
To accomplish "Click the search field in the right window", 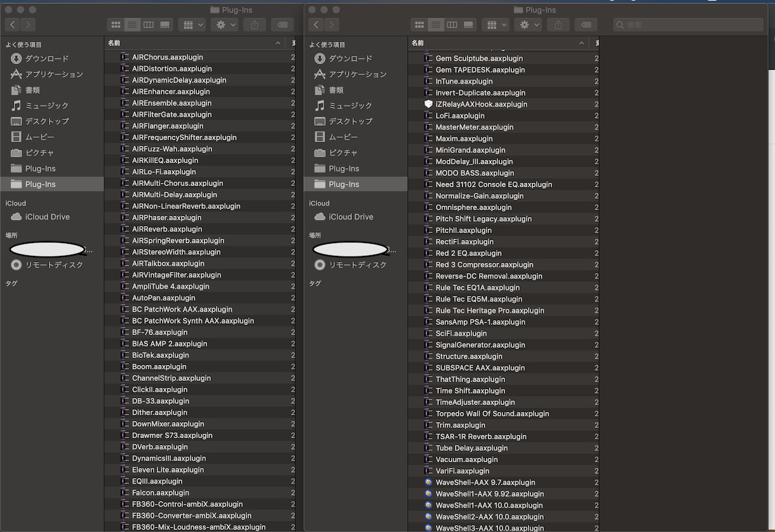I will coord(688,25).
